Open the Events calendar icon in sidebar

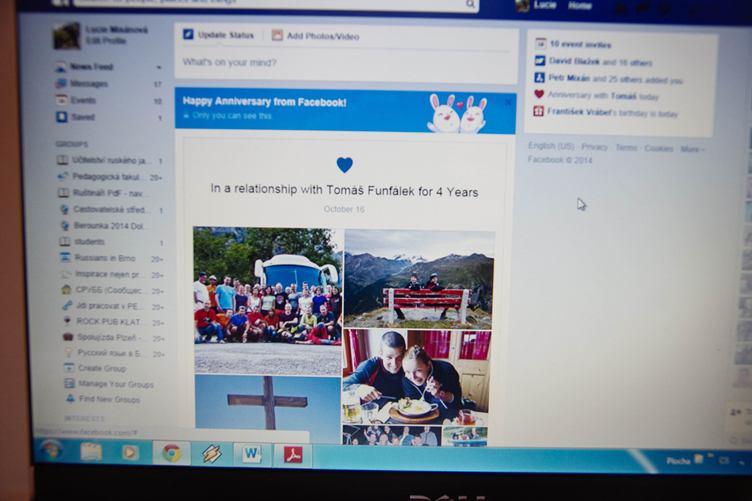click(x=61, y=100)
